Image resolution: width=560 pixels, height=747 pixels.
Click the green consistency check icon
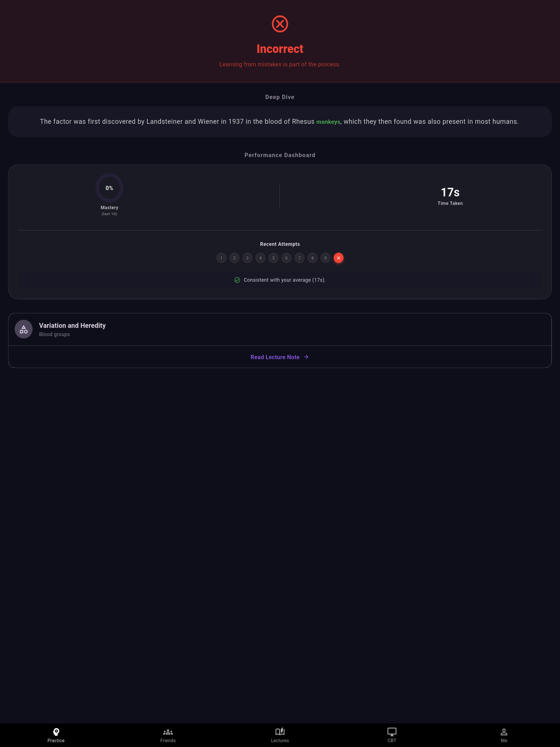(237, 280)
